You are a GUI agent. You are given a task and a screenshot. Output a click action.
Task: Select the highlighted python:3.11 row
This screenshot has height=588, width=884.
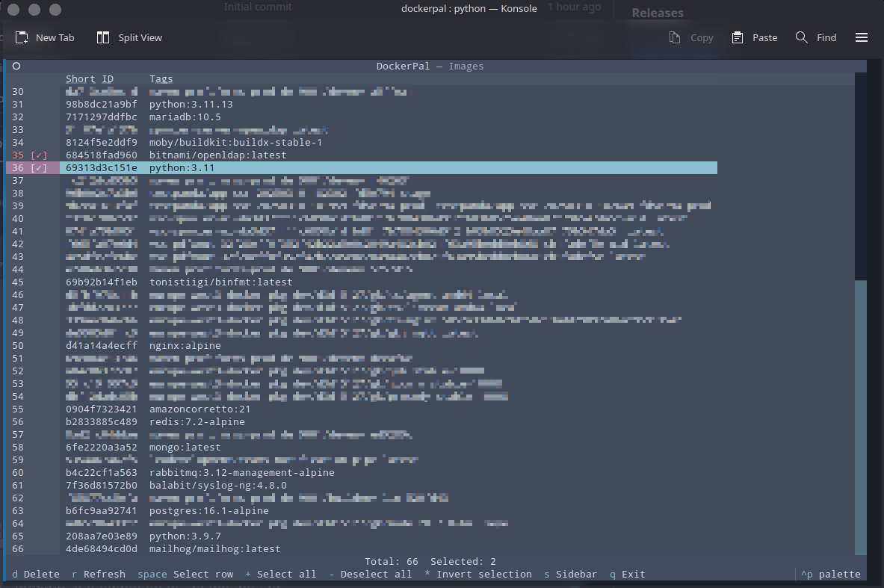362,168
